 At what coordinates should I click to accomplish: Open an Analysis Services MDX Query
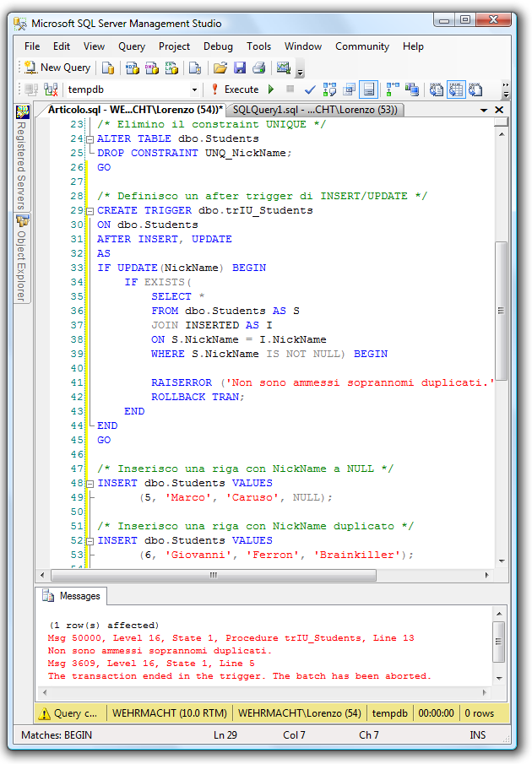click(132, 68)
